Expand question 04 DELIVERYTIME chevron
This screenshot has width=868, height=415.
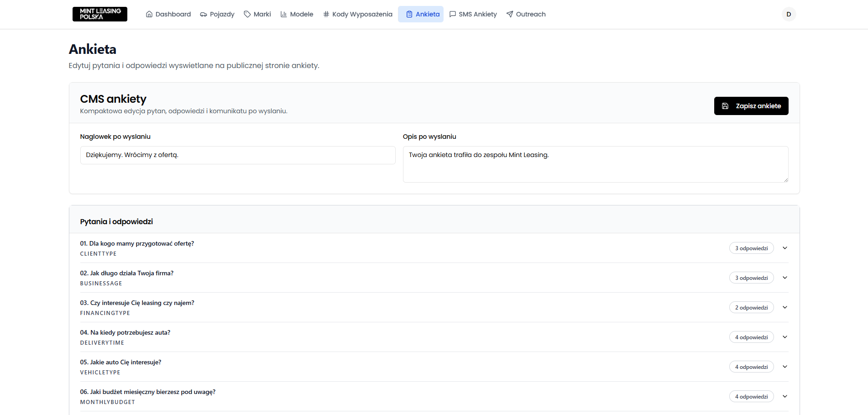point(785,337)
